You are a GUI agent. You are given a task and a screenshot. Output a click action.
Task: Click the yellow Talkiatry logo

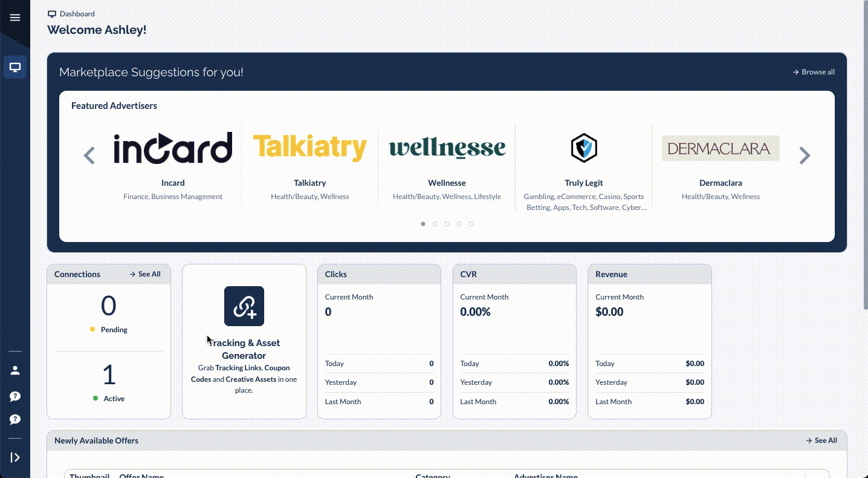coord(309,148)
